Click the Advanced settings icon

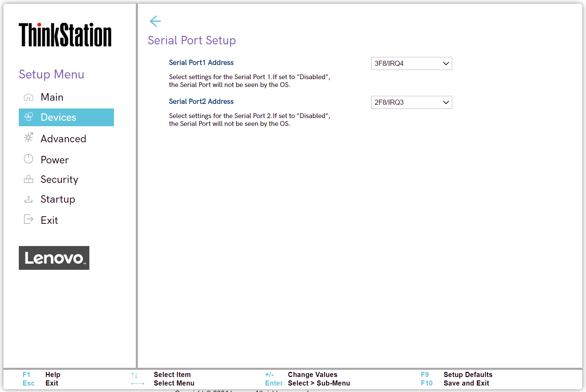pyautogui.click(x=29, y=138)
